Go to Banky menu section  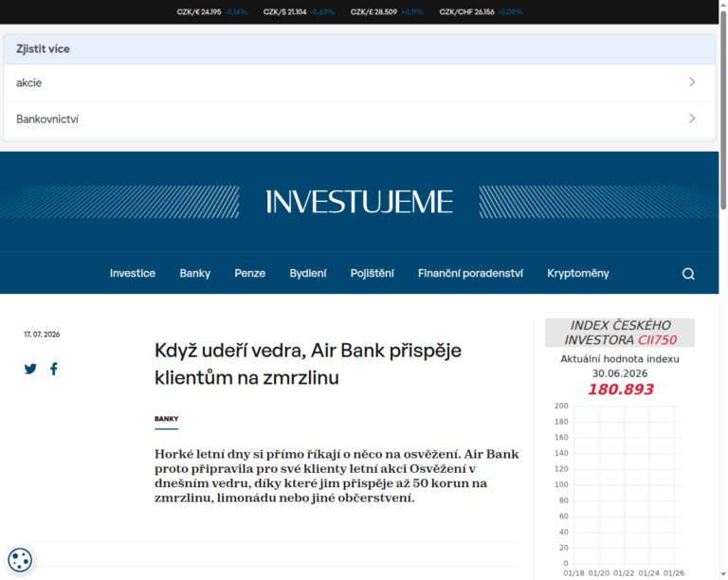tap(195, 273)
